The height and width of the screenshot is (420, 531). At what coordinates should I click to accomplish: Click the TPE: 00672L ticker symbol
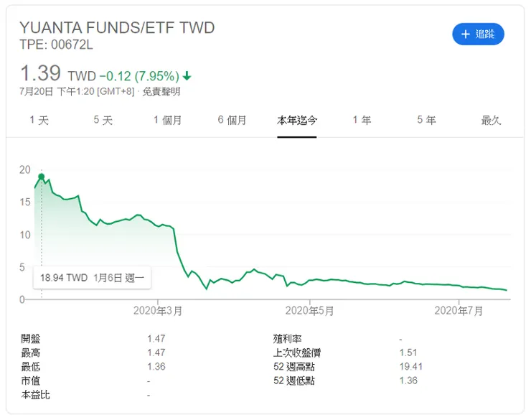[x=56, y=45]
